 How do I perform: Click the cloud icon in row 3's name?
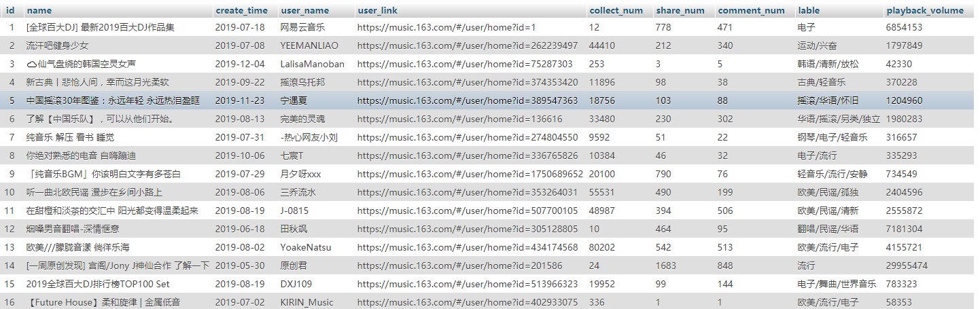click(31, 64)
